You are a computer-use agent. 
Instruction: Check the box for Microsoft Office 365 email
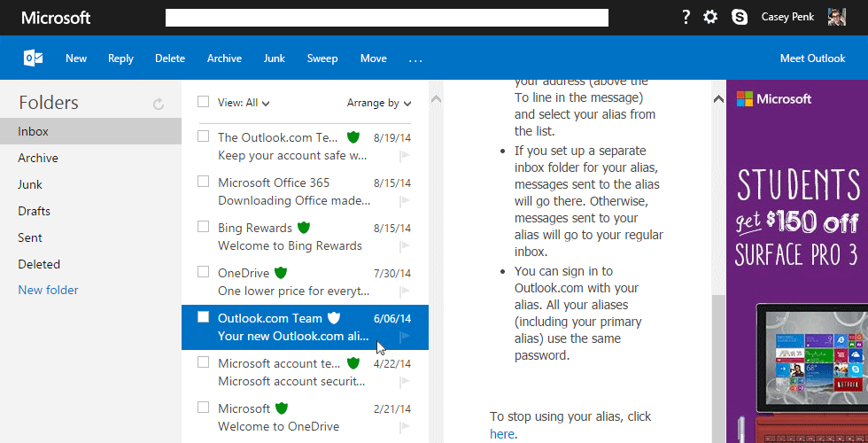click(x=203, y=181)
